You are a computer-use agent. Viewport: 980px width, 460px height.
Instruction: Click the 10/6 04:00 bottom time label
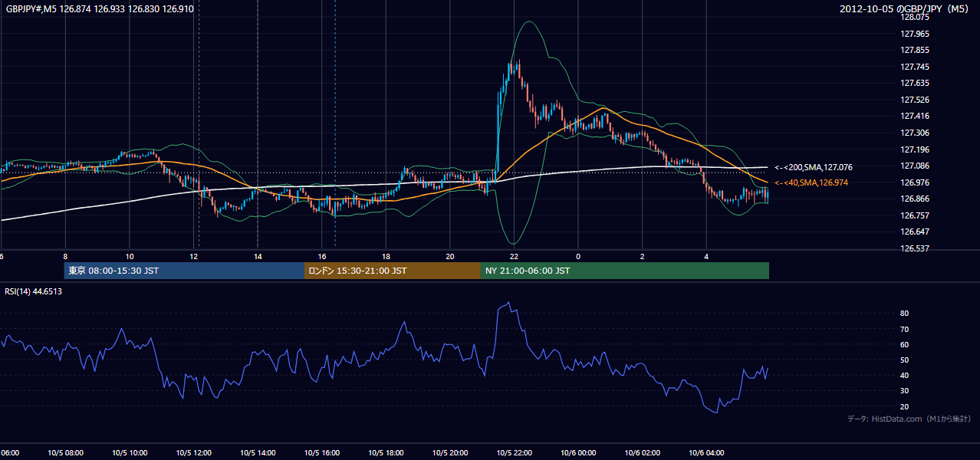coord(707,453)
